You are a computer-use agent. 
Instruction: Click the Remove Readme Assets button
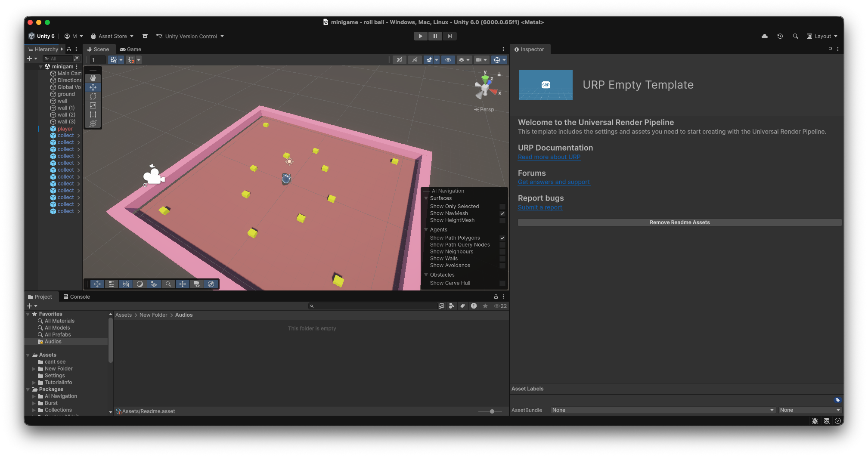(679, 222)
